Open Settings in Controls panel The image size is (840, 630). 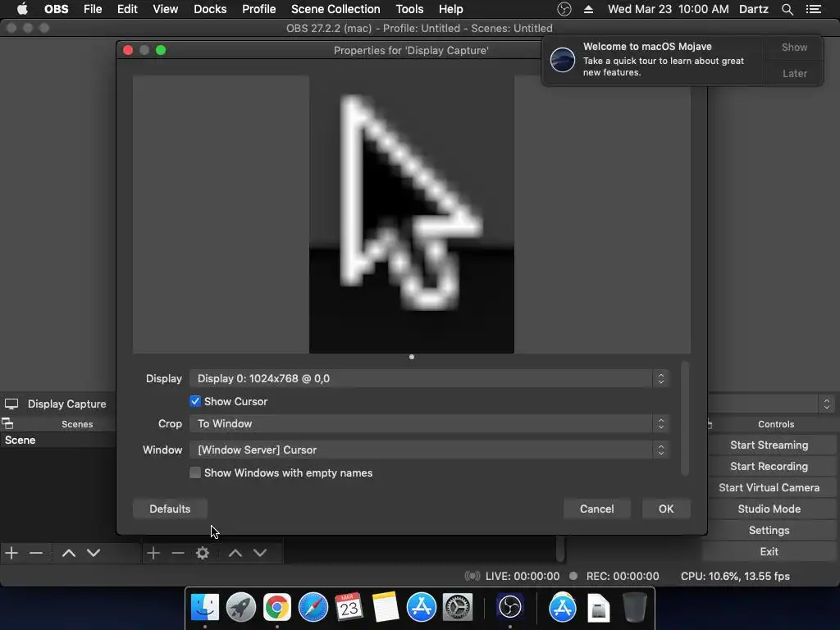pos(769,531)
